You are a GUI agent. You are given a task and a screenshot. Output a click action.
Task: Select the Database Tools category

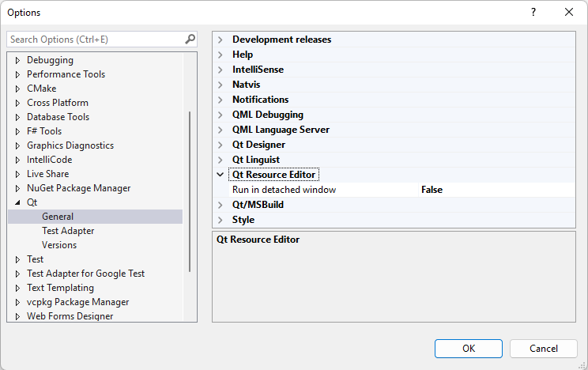(x=58, y=117)
